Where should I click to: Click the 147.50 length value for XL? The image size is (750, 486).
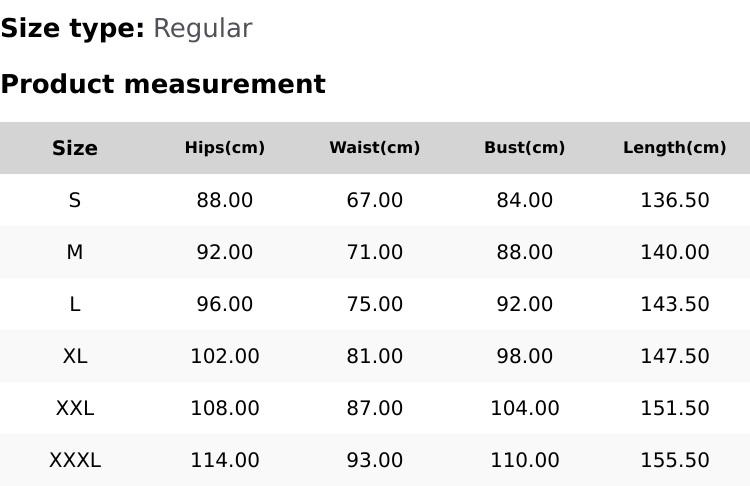click(675, 356)
